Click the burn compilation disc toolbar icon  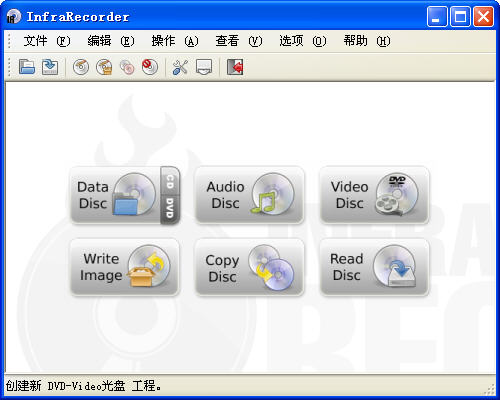tap(81, 67)
